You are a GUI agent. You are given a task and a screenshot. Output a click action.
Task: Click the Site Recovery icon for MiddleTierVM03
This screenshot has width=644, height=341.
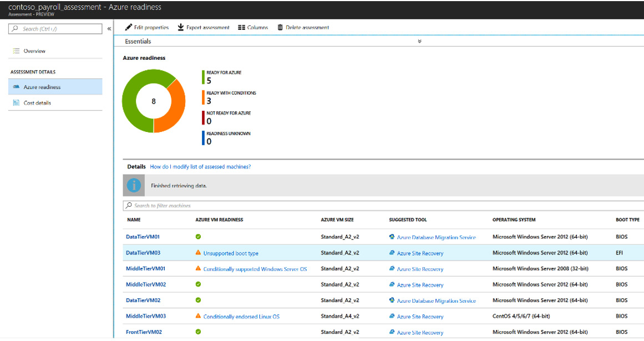point(392,316)
